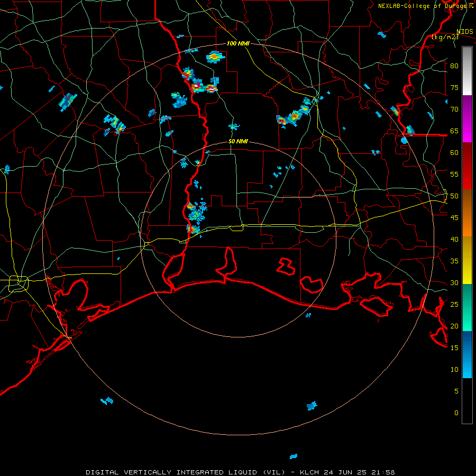Click the yellow segment of the color scale
This screenshot has height=476, width=476.
(x=467, y=260)
